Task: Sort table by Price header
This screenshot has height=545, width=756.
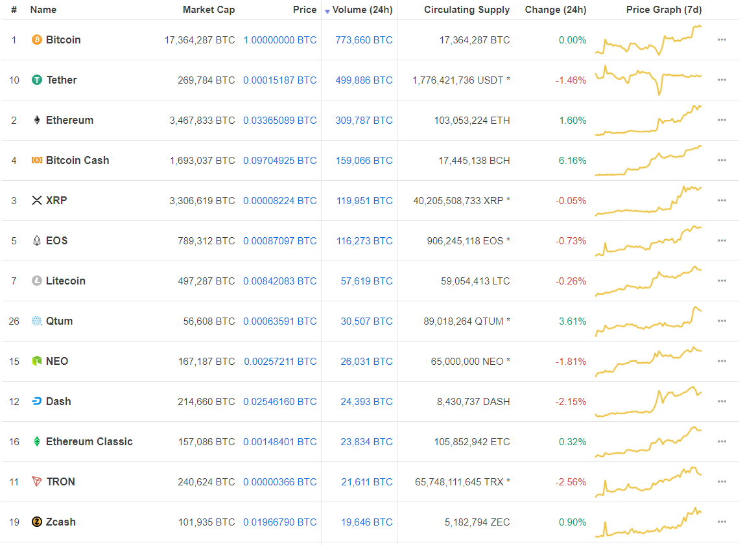Action: [x=305, y=10]
